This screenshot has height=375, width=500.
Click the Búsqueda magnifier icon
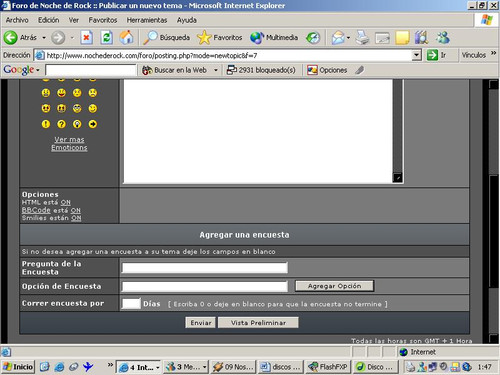point(150,37)
